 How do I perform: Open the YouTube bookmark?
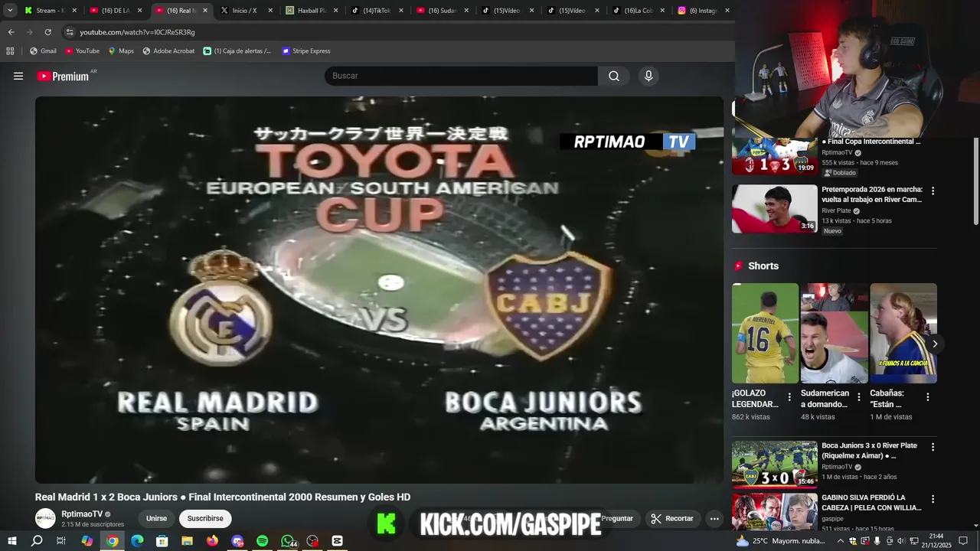point(82,51)
